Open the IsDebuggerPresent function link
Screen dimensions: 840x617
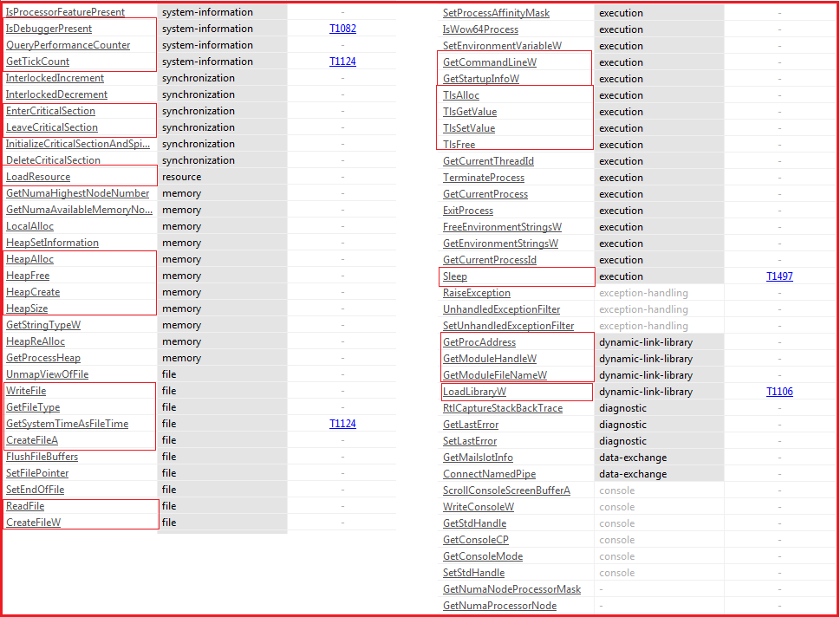pyautogui.click(x=49, y=29)
